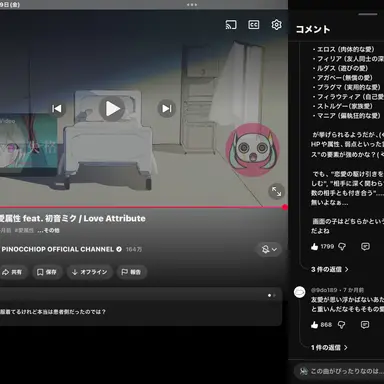This screenshot has height=384, width=384.
Task: Click the drag handle above コメント panel
Action: 368,14
